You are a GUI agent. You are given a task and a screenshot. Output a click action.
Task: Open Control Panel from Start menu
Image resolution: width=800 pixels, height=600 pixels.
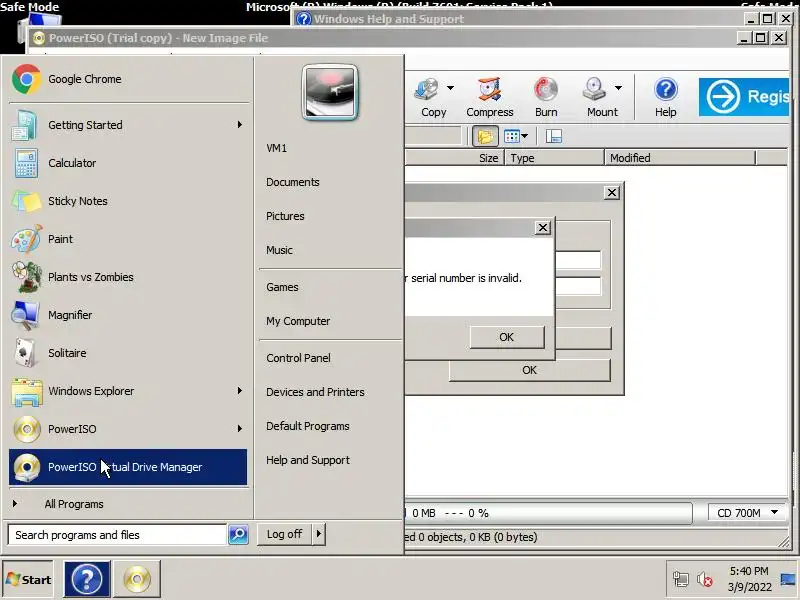tap(298, 358)
